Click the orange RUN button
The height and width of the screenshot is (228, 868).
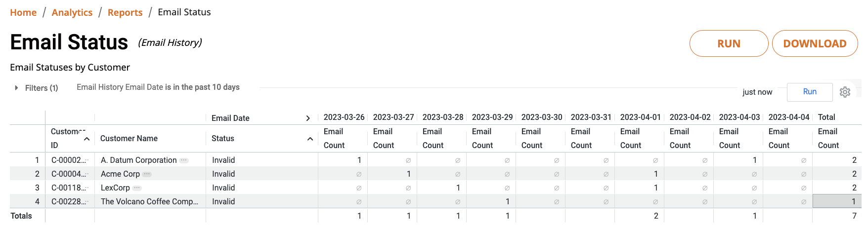[x=729, y=43]
